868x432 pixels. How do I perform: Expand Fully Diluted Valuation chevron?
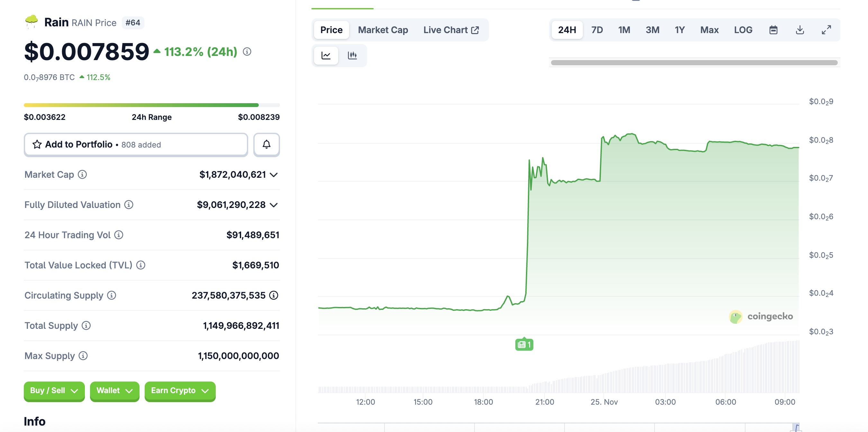(x=274, y=205)
